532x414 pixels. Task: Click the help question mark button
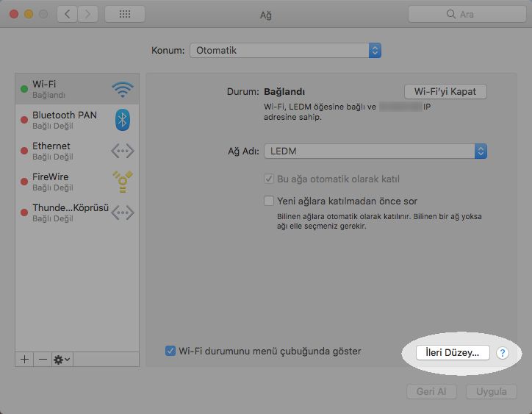[503, 353]
